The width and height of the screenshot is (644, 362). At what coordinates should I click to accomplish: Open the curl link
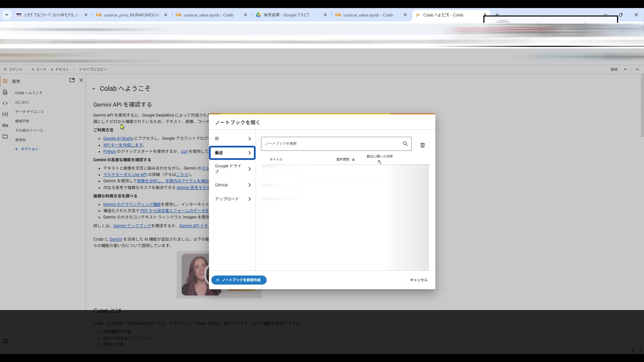[184, 152]
